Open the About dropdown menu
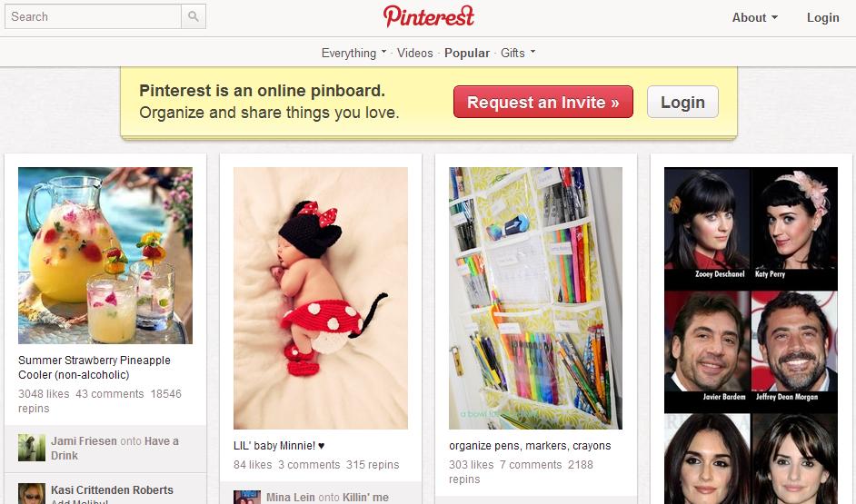 (754, 17)
